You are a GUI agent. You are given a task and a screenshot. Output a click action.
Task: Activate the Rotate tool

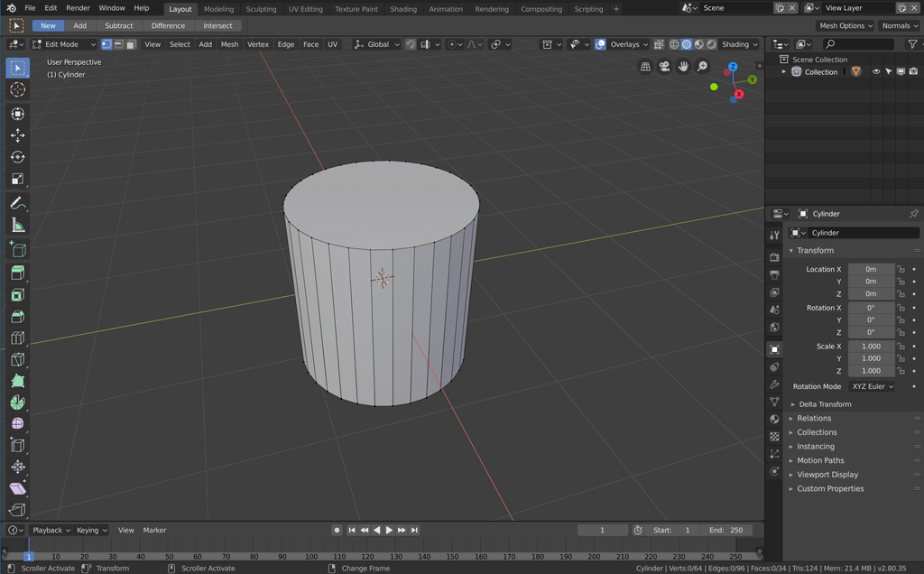pos(17,157)
